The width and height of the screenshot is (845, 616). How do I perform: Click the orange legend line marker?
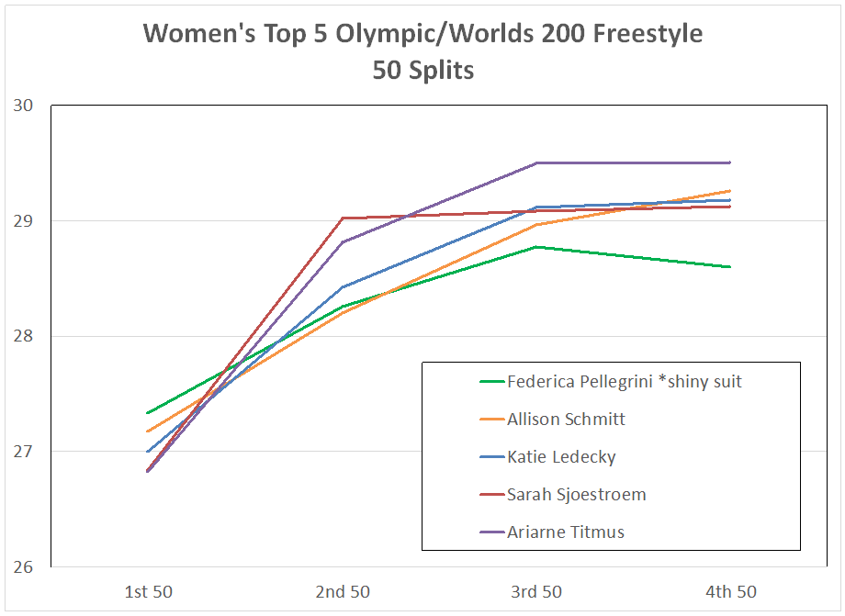491,420
